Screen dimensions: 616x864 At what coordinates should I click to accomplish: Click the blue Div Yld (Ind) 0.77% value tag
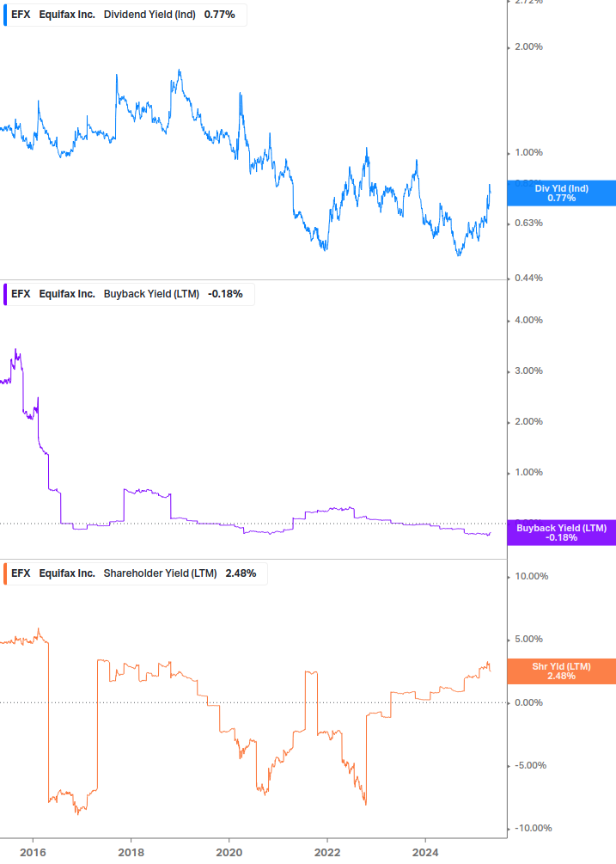point(562,193)
